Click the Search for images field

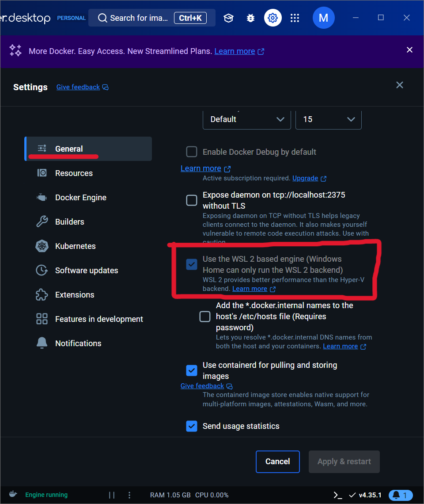[151, 18]
